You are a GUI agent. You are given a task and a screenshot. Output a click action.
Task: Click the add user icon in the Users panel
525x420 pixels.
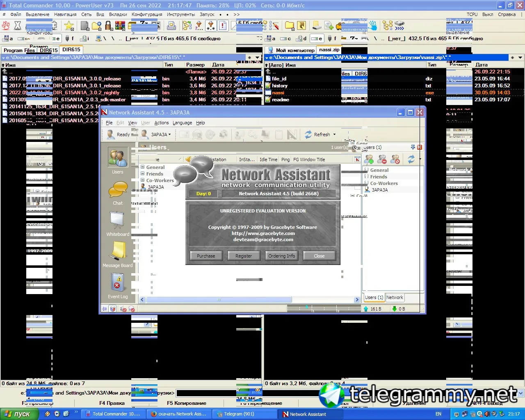click(x=369, y=159)
